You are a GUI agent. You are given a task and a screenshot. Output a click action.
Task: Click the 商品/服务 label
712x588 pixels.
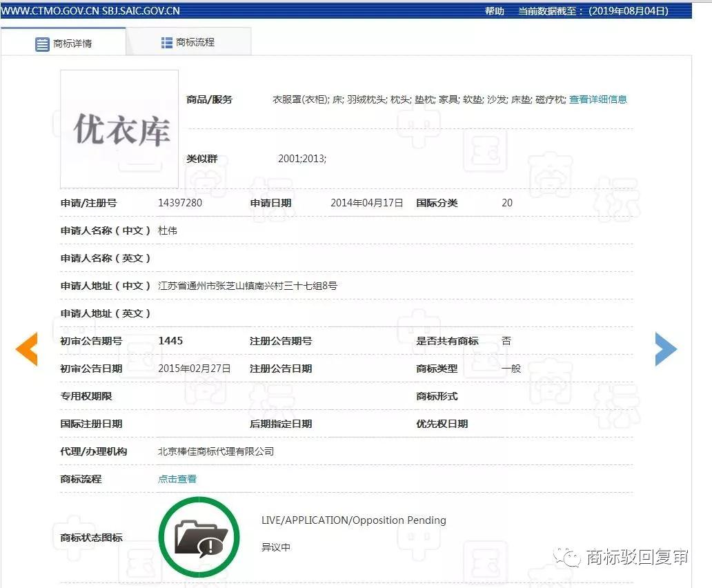(x=209, y=99)
